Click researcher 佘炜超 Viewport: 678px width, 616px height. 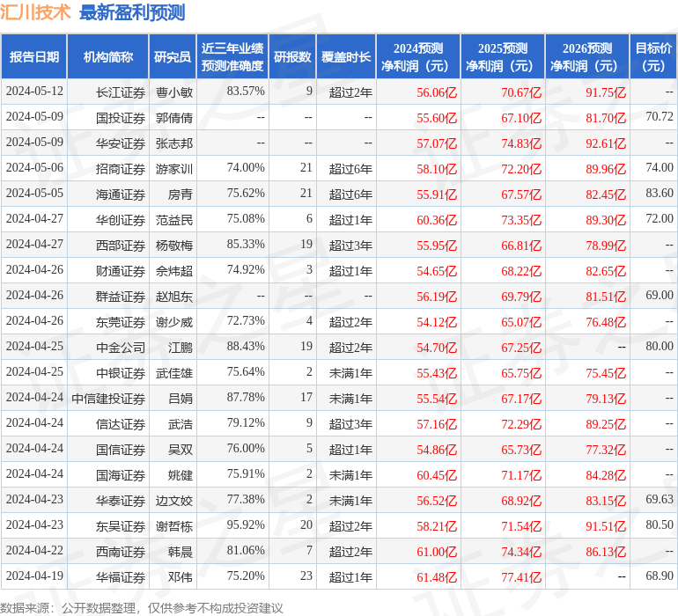174,271
